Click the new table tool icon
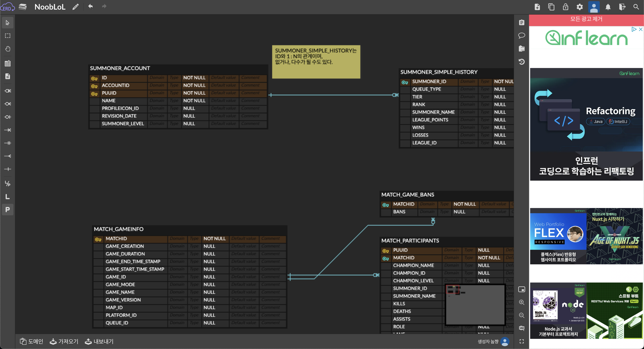The image size is (644, 349). point(7,63)
